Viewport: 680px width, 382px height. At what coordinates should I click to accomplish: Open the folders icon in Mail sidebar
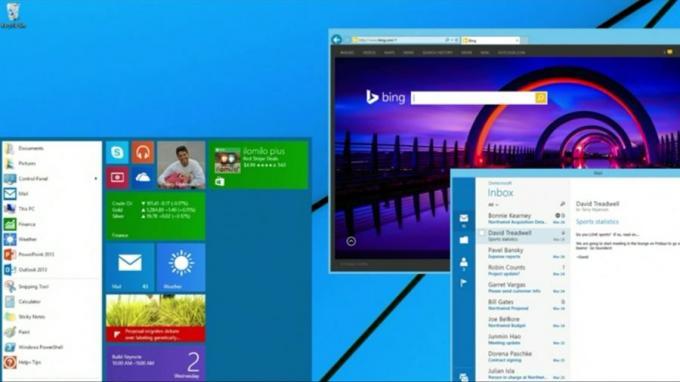(x=464, y=240)
